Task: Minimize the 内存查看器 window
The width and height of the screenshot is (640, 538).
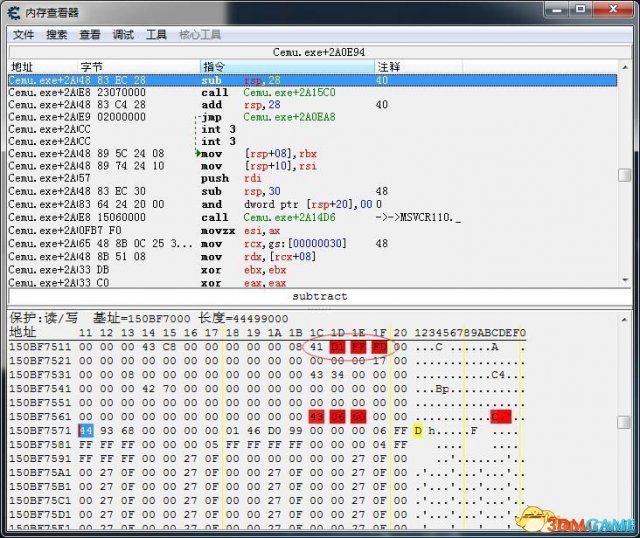Action: point(556,9)
